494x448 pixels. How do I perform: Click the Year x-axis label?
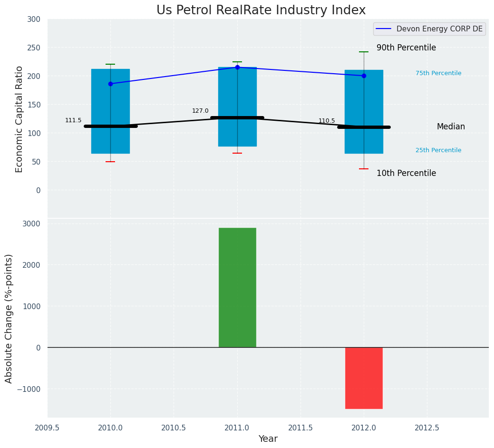(x=268, y=438)
